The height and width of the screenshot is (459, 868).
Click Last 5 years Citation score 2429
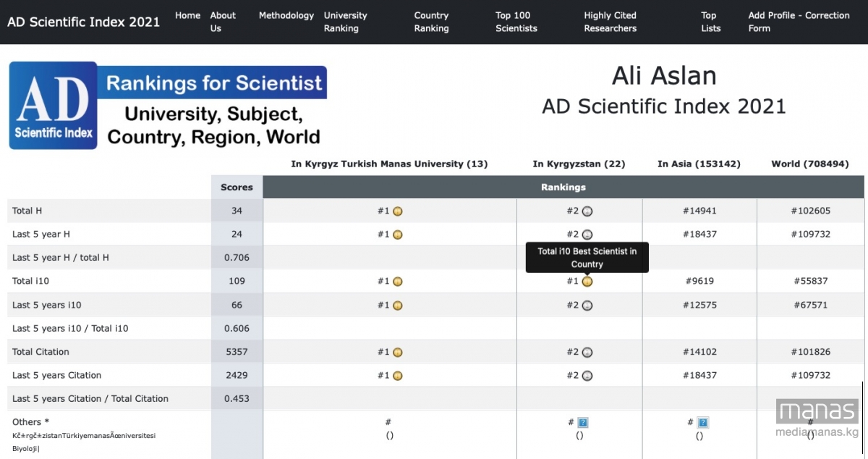click(x=237, y=376)
